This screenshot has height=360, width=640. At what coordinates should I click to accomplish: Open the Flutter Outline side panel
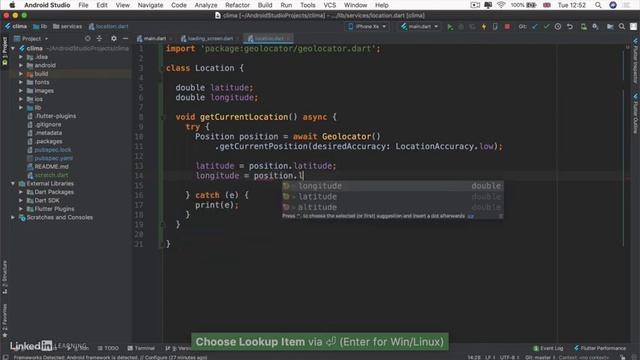pyautogui.click(x=636, y=113)
